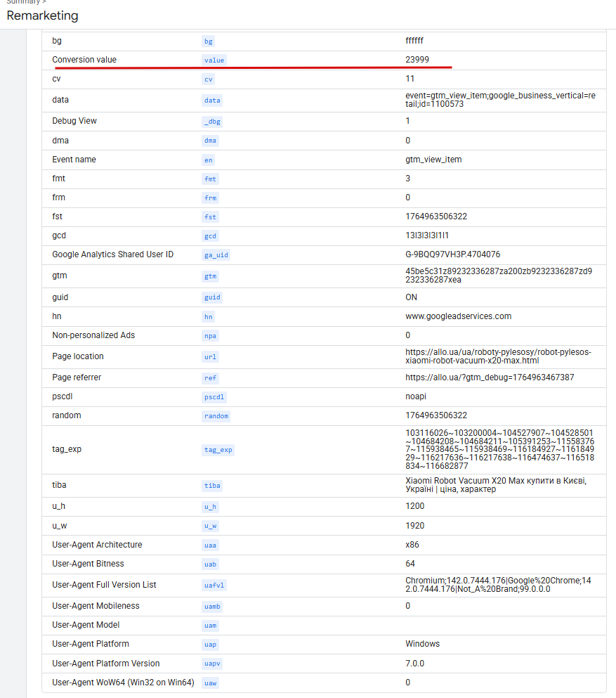This screenshot has width=616, height=698.
Task: Click the ffffff value in the bg row
Action: (x=414, y=41)
